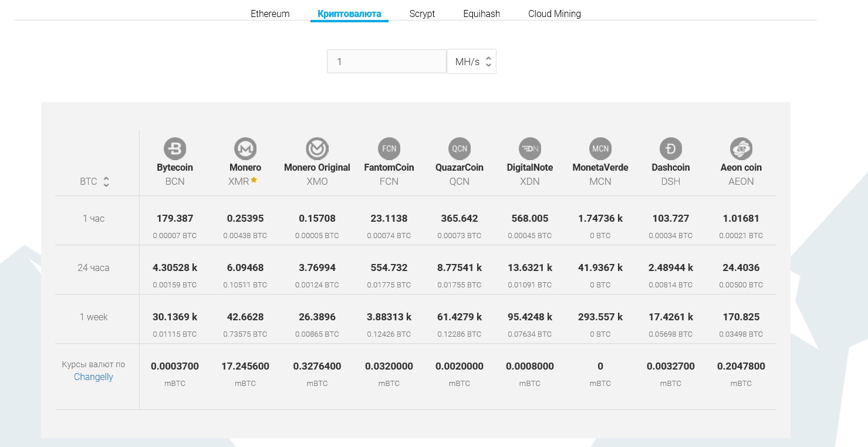Click the 42.6628 weekly Monero value
Viewport: 868px width, 447px height.
click(x=245, y=317)
